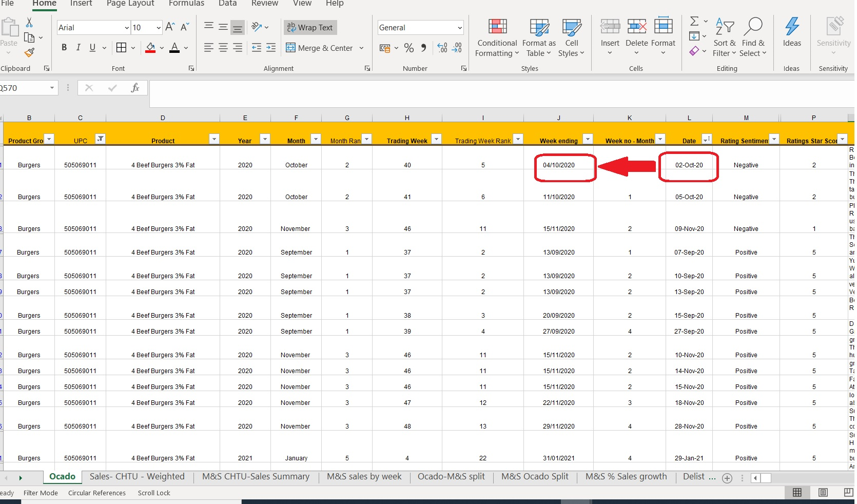This screenshot has height=504, width=857.
Task: Center text horizontally icon
Action: point(223,48)
